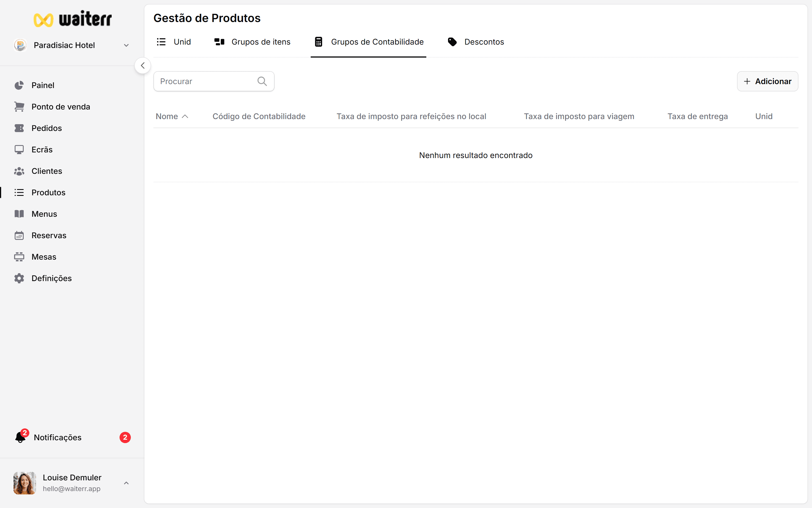Open Ponto de venda
812x508 pixels.
pos(61,107)
